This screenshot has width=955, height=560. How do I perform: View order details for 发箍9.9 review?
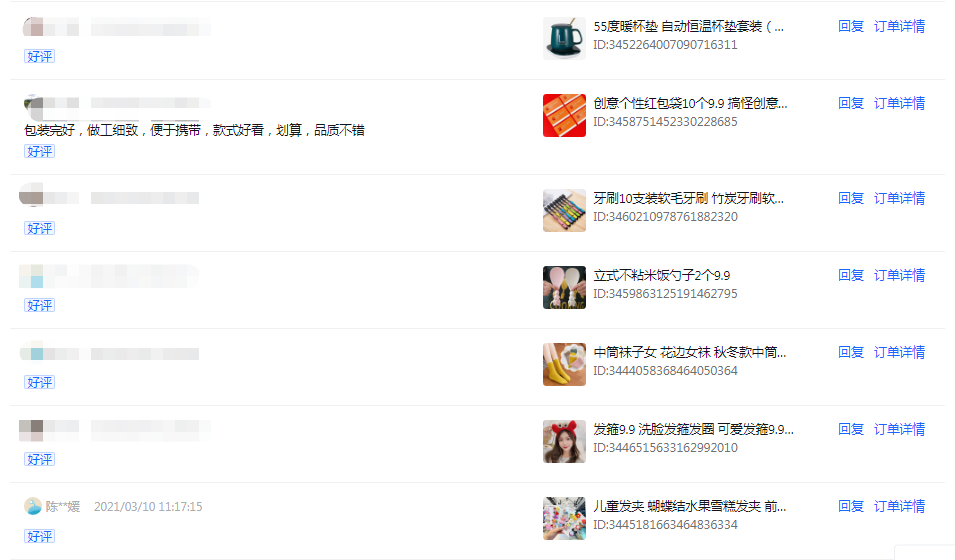(x=899, y=429)
